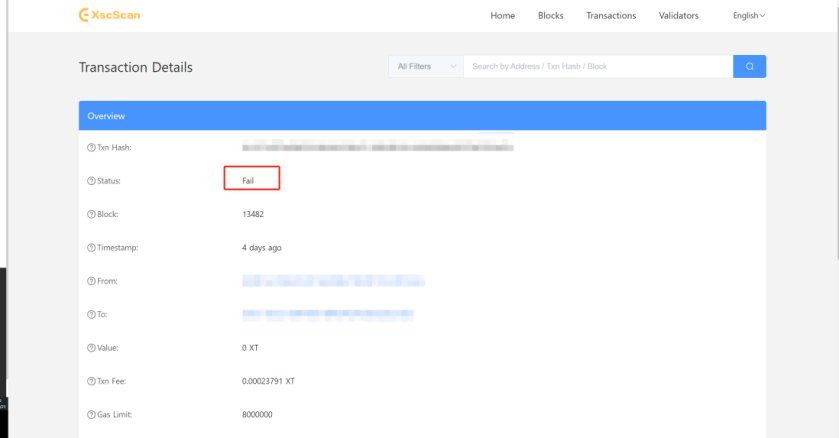Click help icon next to Value

tap(92, 348)
